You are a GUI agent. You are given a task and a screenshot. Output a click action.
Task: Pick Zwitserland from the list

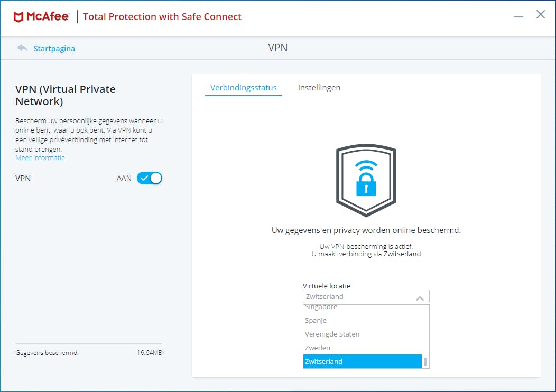323,362
